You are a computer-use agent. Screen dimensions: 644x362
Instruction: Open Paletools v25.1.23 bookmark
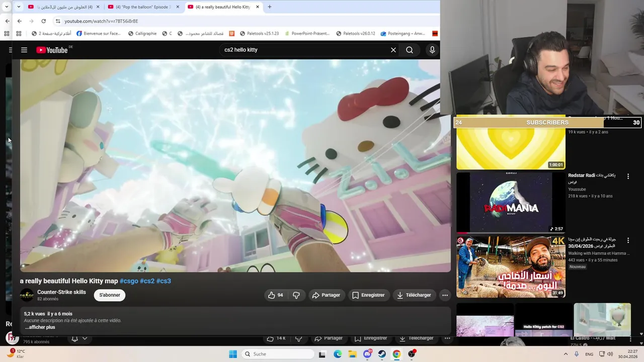click(x=259, y=34)
